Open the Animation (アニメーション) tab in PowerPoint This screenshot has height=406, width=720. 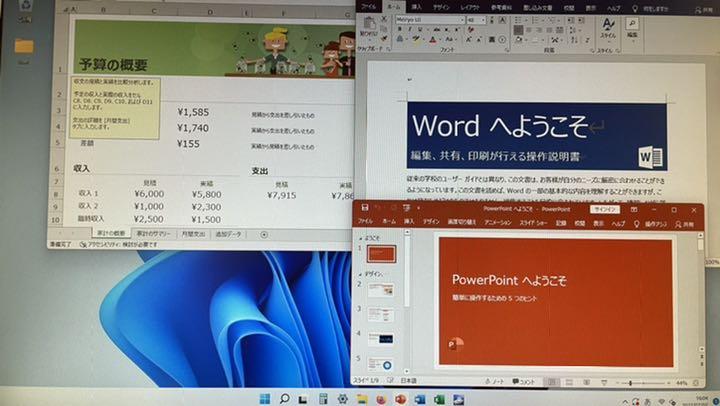click(x=497, y=221)
